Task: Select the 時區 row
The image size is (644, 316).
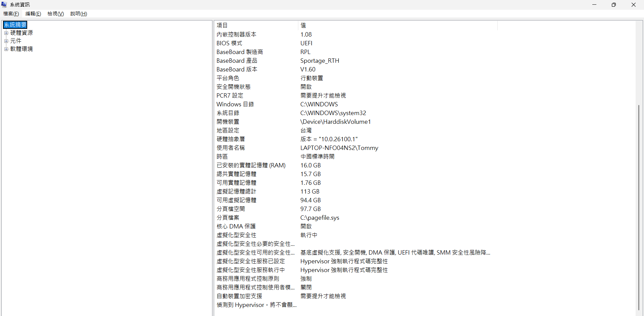Action: (356, 157)
